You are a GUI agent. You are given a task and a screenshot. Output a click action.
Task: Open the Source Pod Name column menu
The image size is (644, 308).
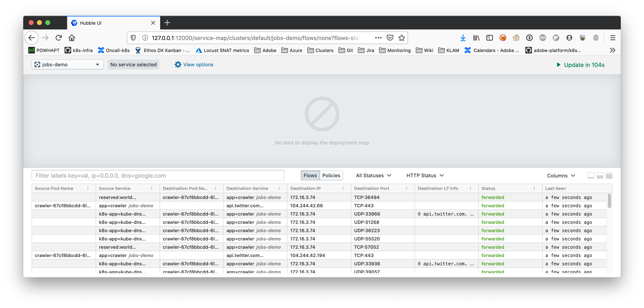(88, 189)
